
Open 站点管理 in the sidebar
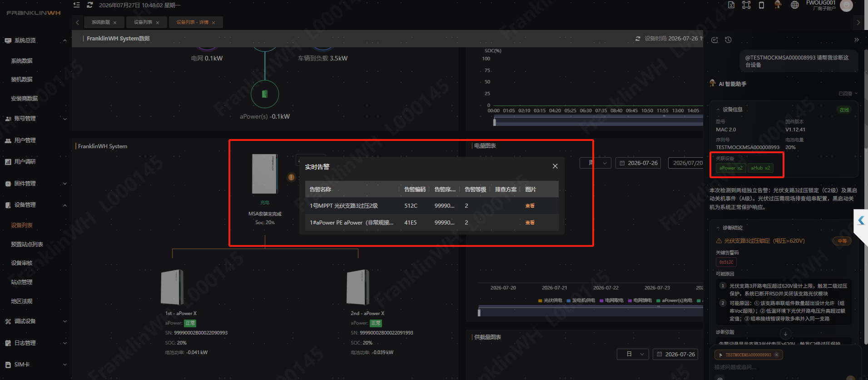coord(22,282)
